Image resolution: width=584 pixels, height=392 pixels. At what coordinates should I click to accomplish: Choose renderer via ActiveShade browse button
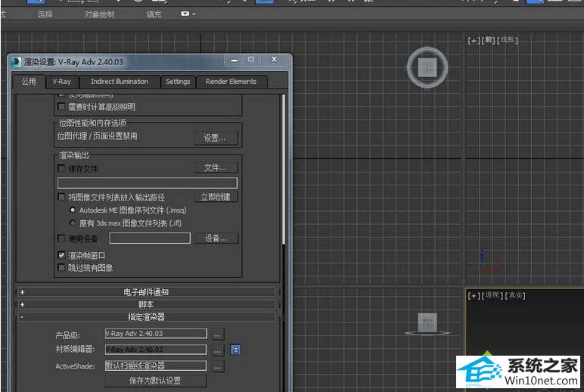click(x=217, y=367)
